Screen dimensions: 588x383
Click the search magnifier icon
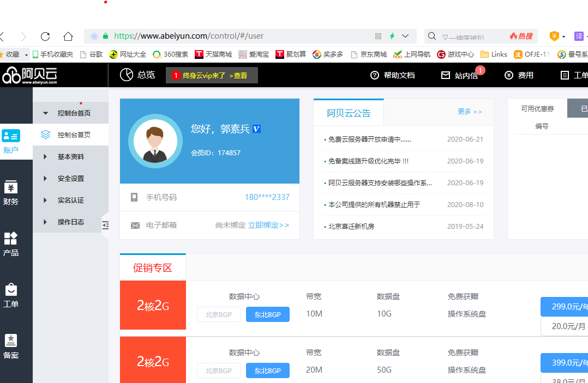pyautogui.click(x=432, y=36)
